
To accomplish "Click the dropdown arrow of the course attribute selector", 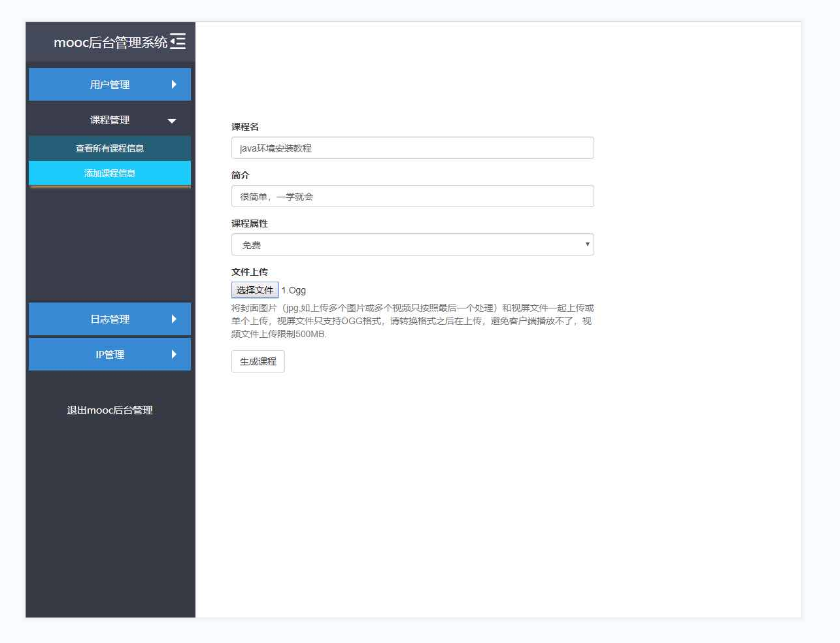I will click(586, 244).
